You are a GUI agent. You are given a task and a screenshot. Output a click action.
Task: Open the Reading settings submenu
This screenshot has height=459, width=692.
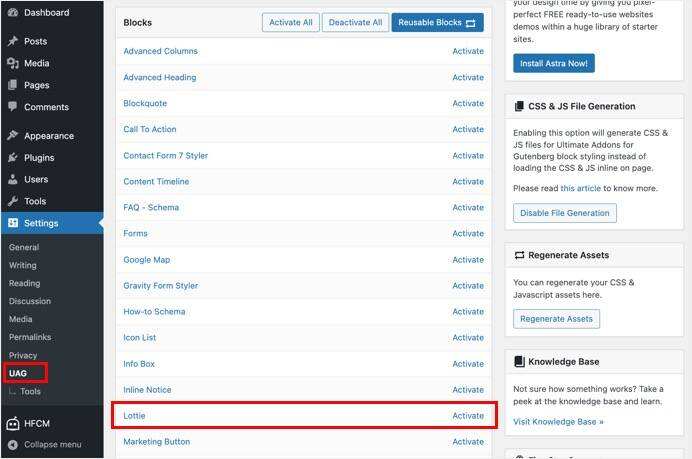(24, 283)
